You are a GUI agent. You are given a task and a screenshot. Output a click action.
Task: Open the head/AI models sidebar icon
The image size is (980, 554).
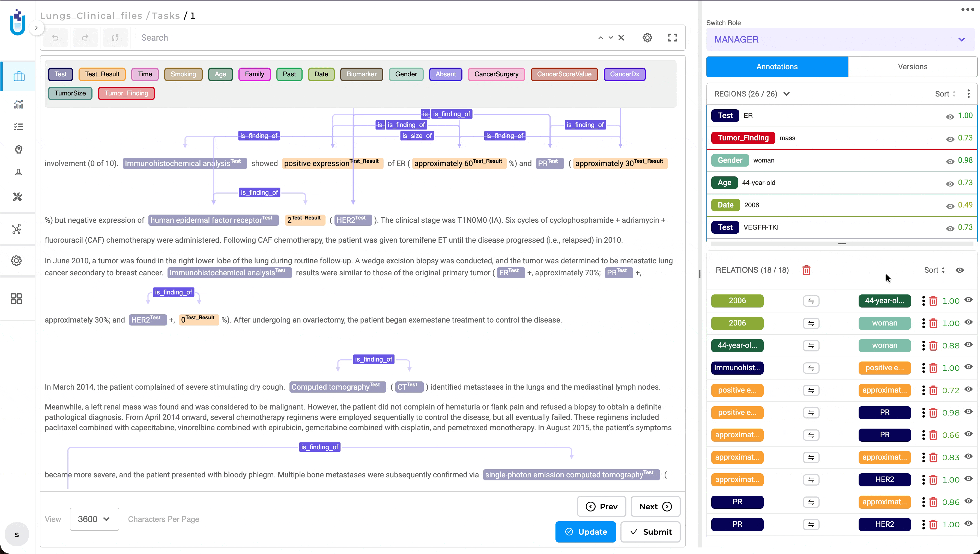pyautogui.click(x=18, y=149)
